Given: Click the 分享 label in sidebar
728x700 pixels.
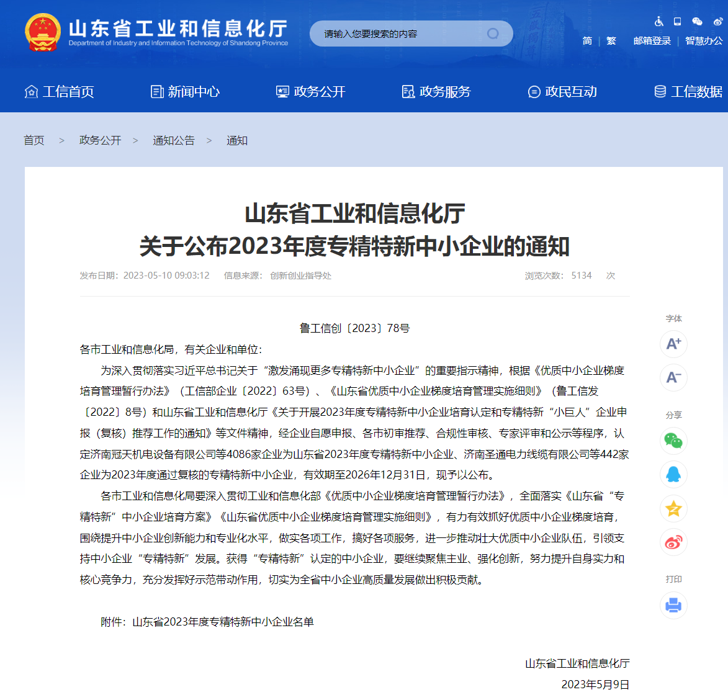Looking at the screenshot, I should tap(673, 415).
